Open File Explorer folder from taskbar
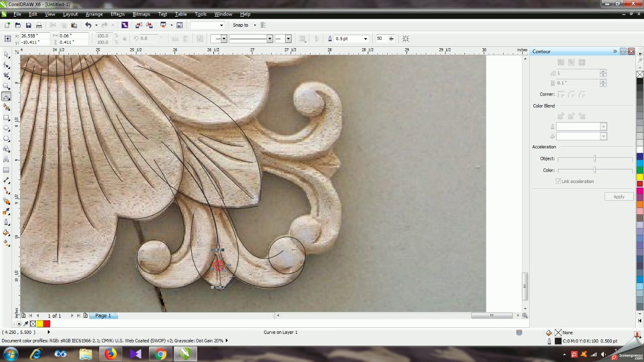The width and height of the screenshot is (644, 362). [x=86, y=354]
